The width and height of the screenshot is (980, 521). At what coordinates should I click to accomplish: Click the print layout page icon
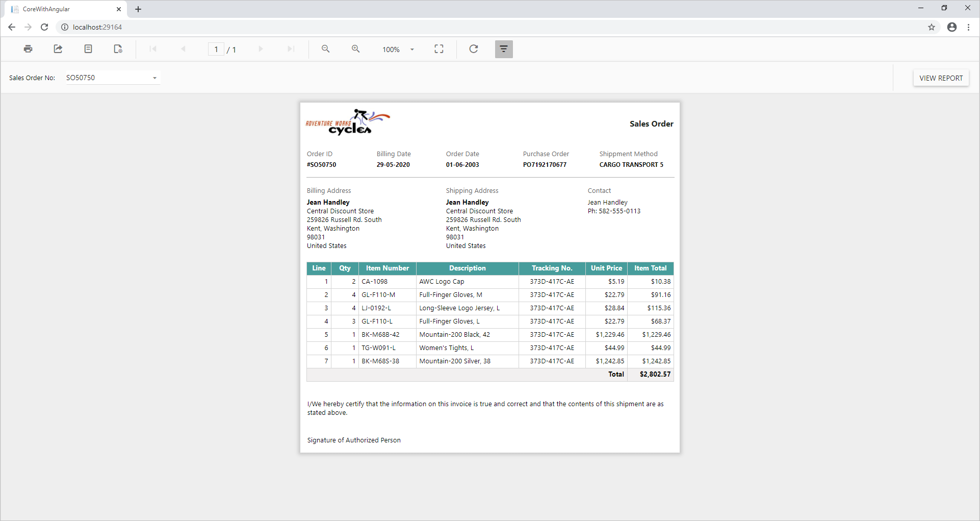tap(88, 49)
